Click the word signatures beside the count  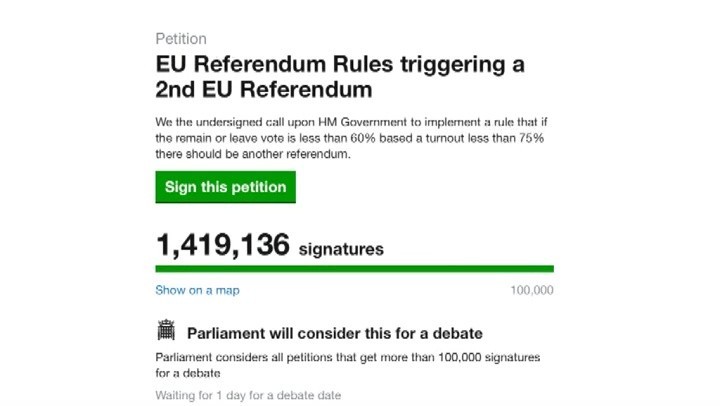point(341,249)
